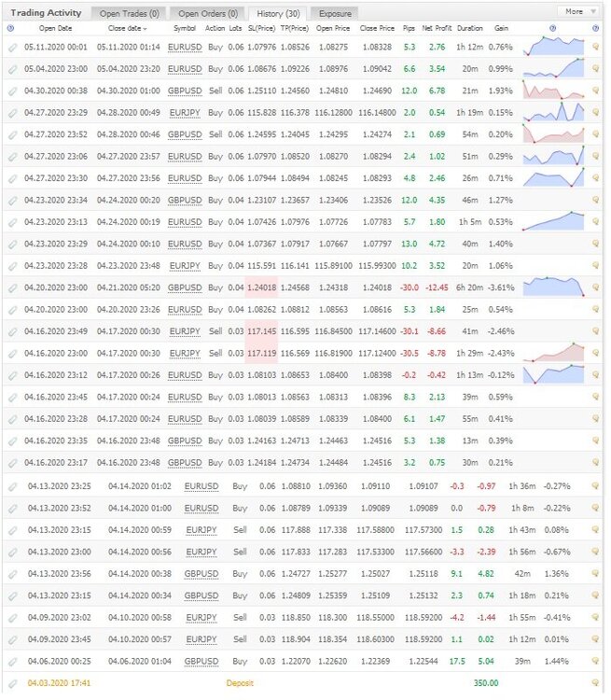Screen dimensions: 611x700
Task: Select the History (30) tab
Action: pos(278,13)
